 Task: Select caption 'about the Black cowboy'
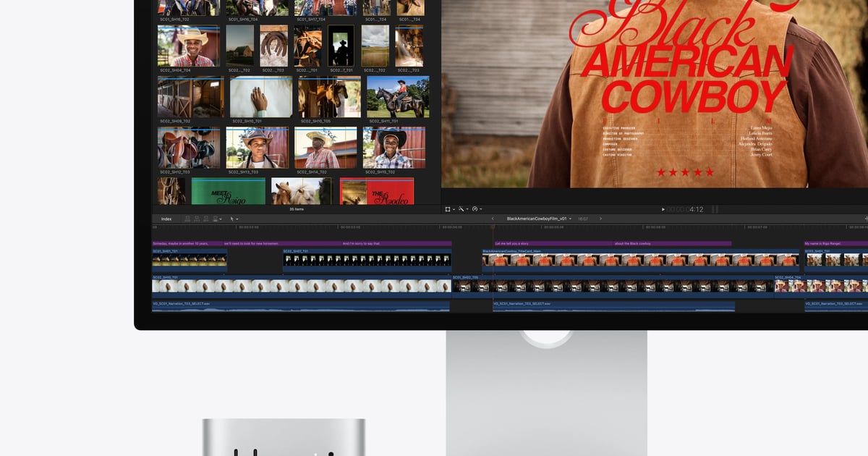673,244
